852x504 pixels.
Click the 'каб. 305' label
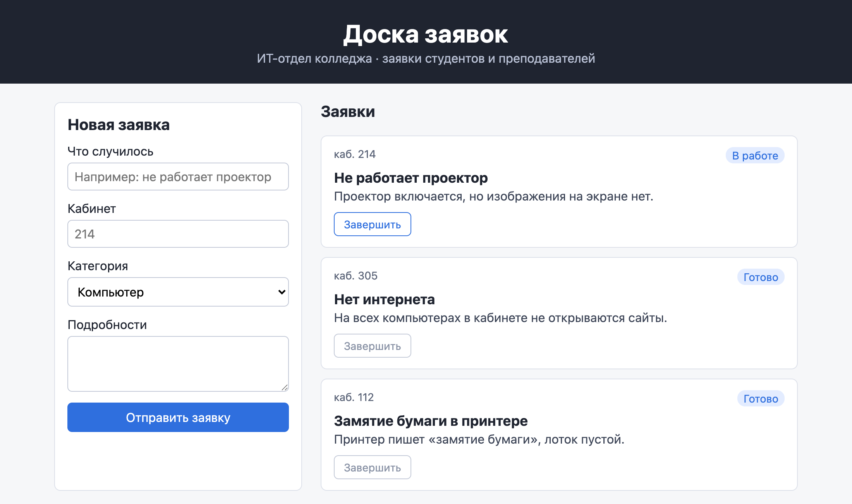tap(356, 276)
